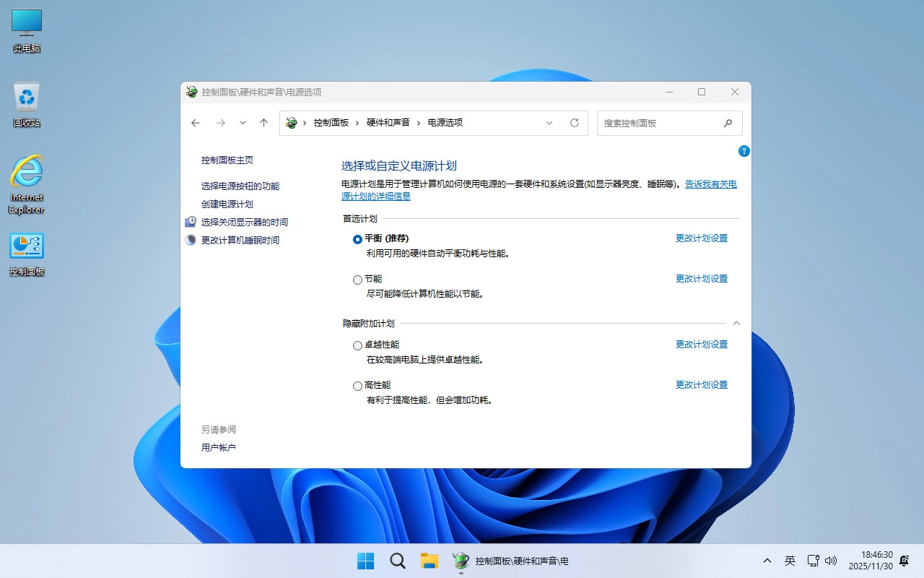Select the 高性能 power plan

[x=357, y=385]
